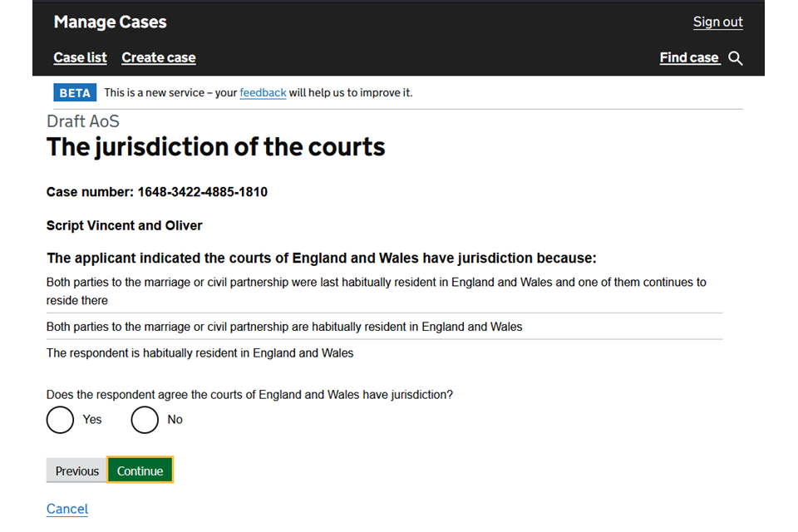Screen dimensions: 798x532
Task: Cancel the Draft AoS event
Action: click(67, 509)
